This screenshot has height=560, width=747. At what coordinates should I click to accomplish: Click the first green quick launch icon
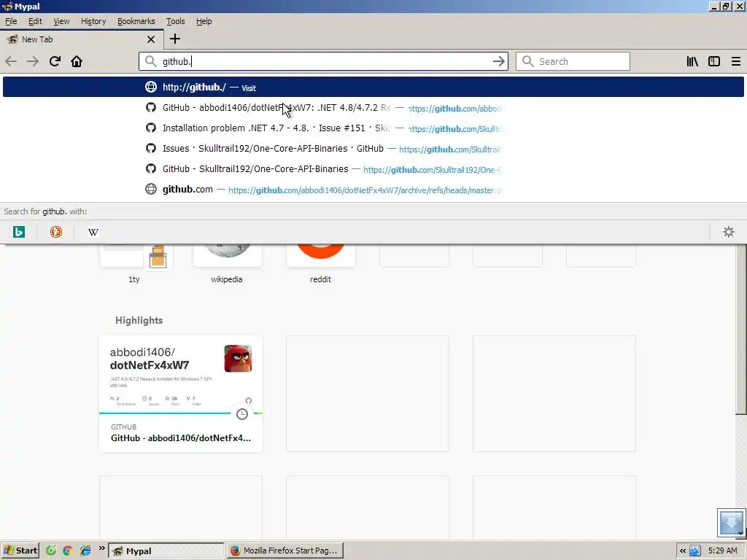[x=51, y=551]
